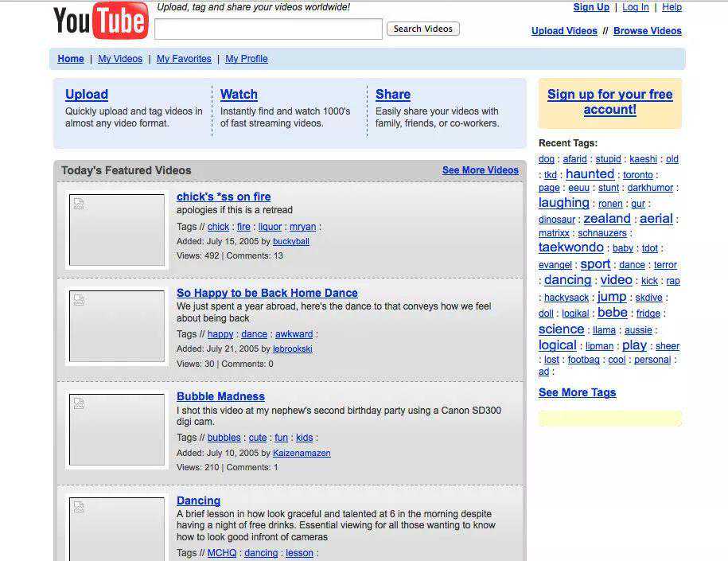This screenshot has height=561, width=728.
Task: Open the My Videos tab
Action: pyautogui.click(x=120, y=59)
